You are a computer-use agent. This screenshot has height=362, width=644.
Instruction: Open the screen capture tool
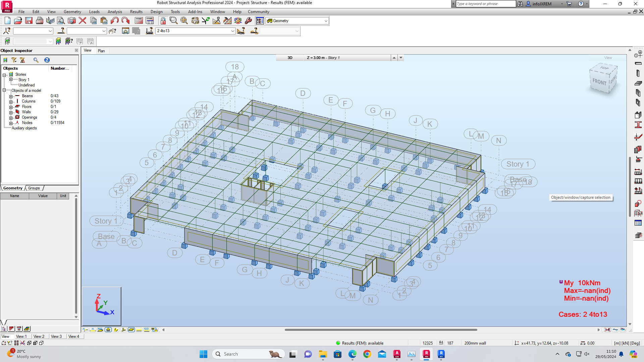[x=72, y=20]
